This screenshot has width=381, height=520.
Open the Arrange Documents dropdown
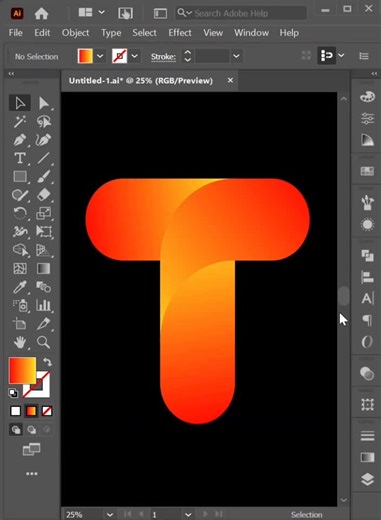[101, 13]
